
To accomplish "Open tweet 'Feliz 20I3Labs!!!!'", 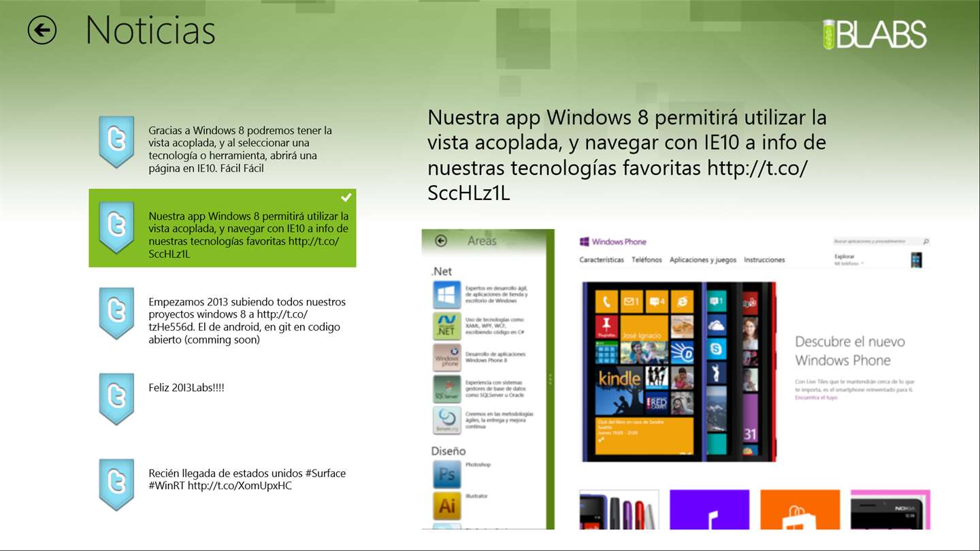I will pyautogui.click(x=223, y=399).
